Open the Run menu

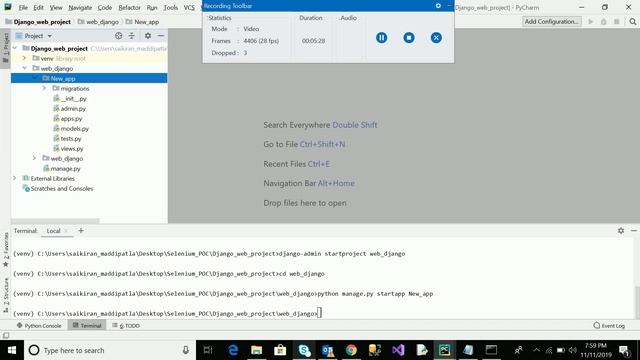(152, 7)
